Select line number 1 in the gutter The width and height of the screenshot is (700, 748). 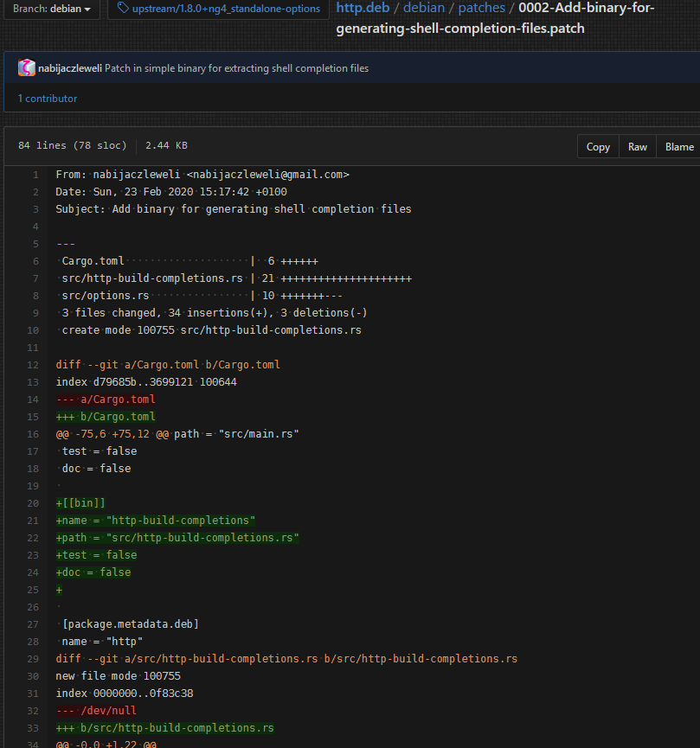coord(35,175)
